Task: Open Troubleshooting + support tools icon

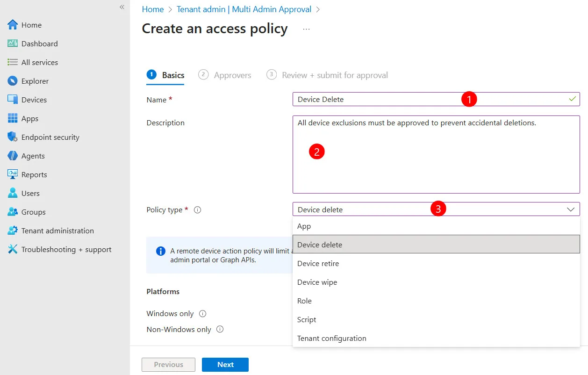Action: [x=13, y=249]
